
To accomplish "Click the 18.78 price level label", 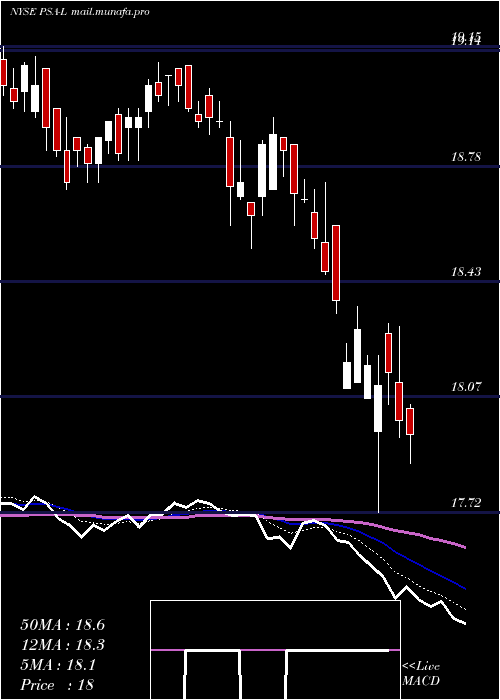I will (466, 157).
